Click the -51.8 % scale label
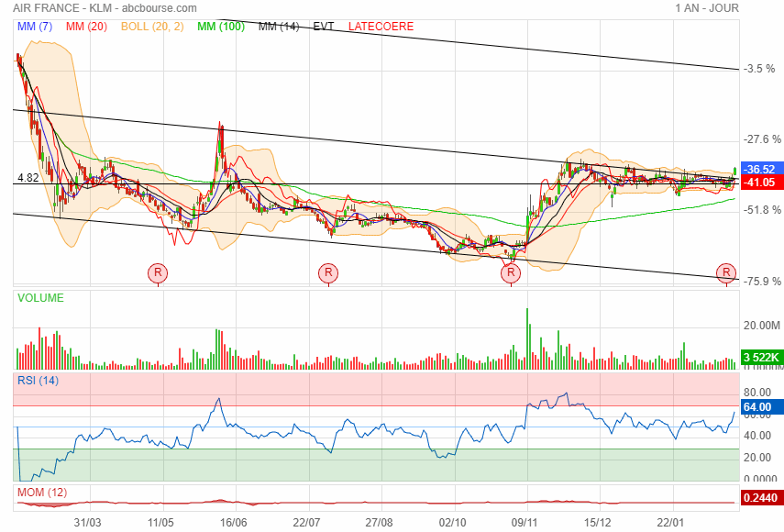 pyautogui.click(x=761, y=210)
